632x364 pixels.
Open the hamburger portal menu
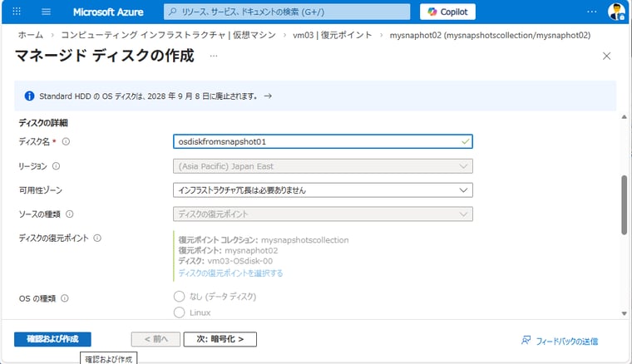pyautogui.click(x=47, y=12)
